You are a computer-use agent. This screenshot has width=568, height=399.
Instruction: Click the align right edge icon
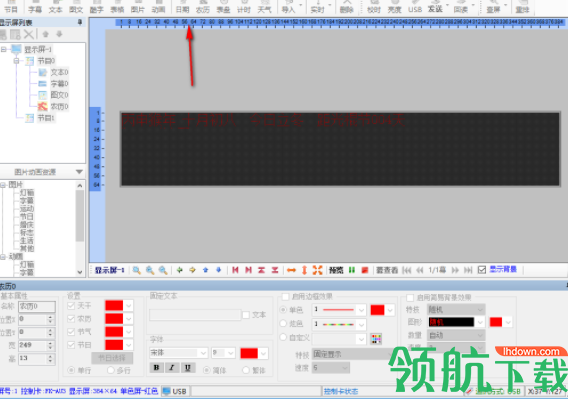[x=248, y=270]
